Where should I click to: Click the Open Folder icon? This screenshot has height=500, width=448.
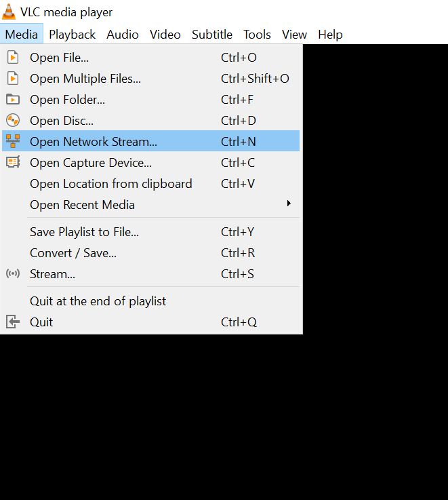click(12, 100)
